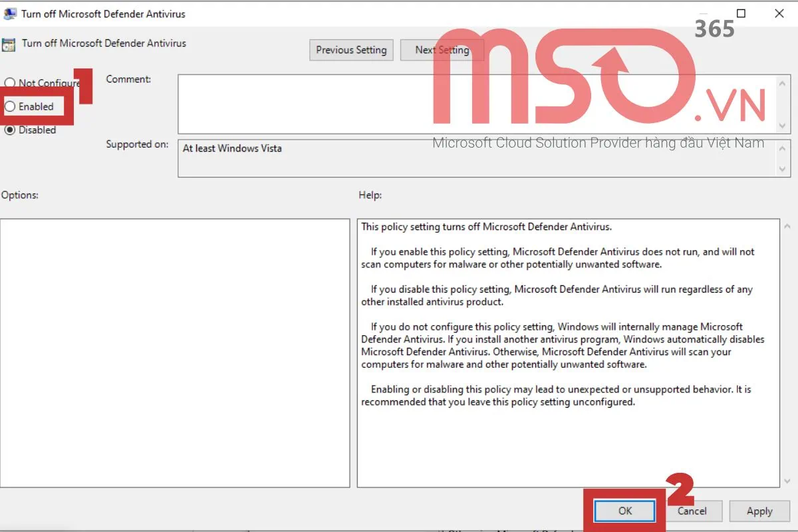Advance to the Next Setting

tap(442, 50)
